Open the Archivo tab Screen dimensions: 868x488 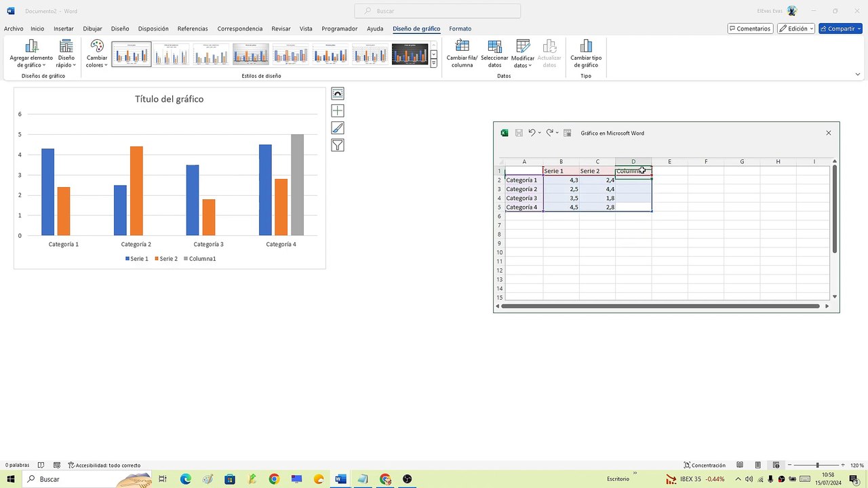14,28
